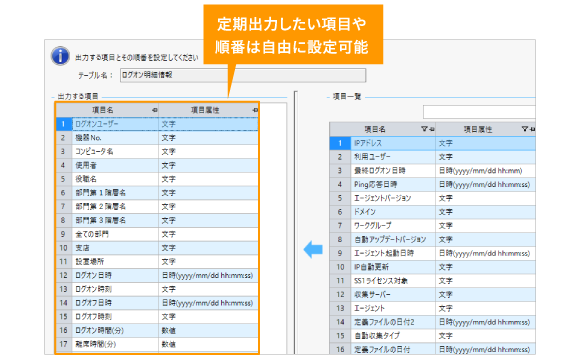This screenshot has width=580, height=360.
Task: Click the blue information icon
Action: 60,56
